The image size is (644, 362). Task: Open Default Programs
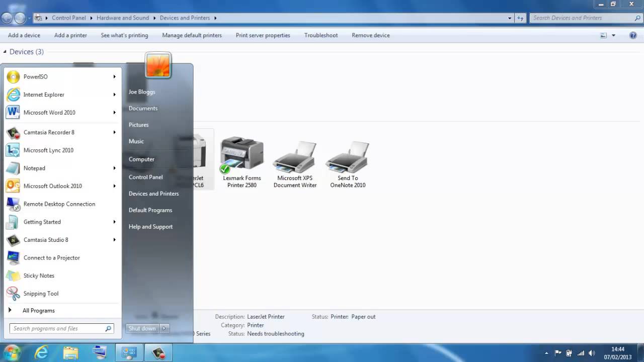pyautogui.click(x=150, y=210)
